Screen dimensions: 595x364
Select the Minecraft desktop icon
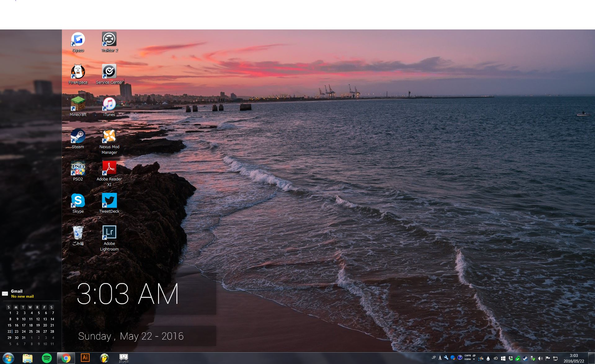pos(78,104)
